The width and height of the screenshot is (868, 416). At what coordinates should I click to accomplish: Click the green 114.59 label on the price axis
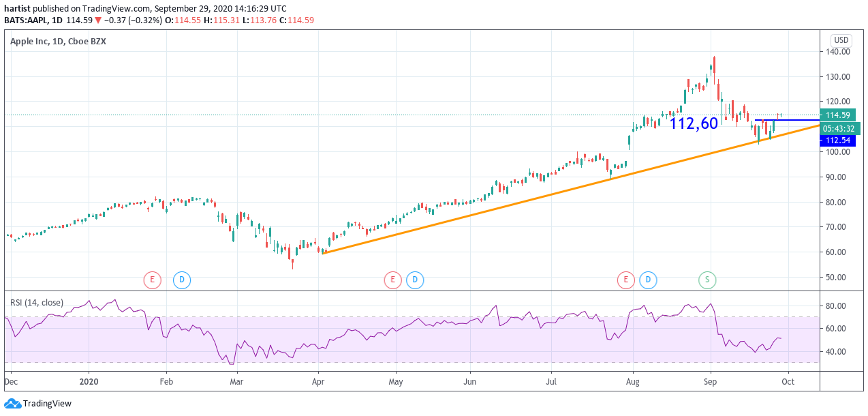(837, 115)
